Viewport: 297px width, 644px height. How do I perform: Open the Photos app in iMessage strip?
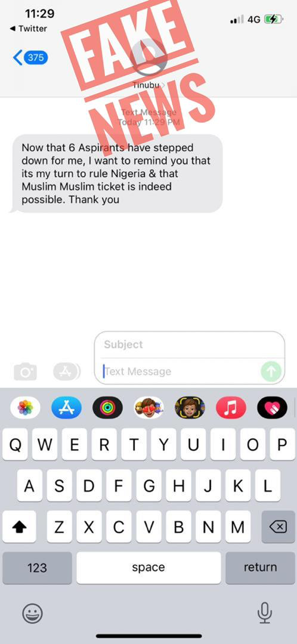click(x=26, y=408)
